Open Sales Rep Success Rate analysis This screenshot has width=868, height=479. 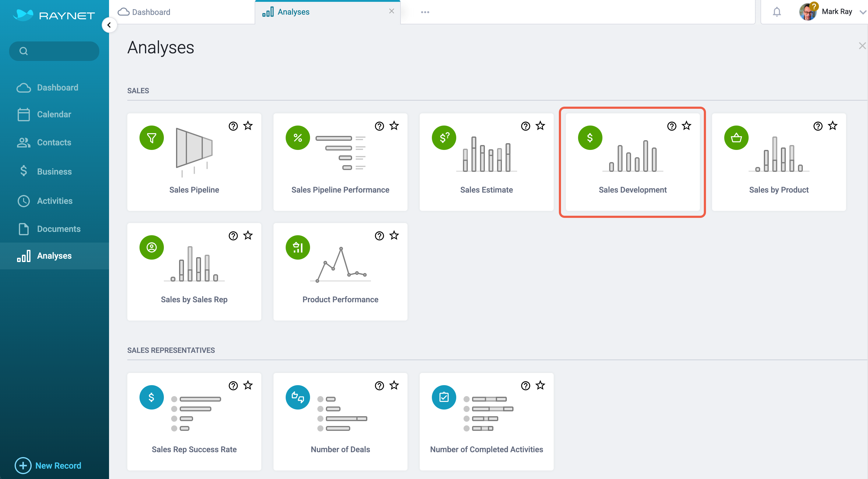click(x=194, y=422)
